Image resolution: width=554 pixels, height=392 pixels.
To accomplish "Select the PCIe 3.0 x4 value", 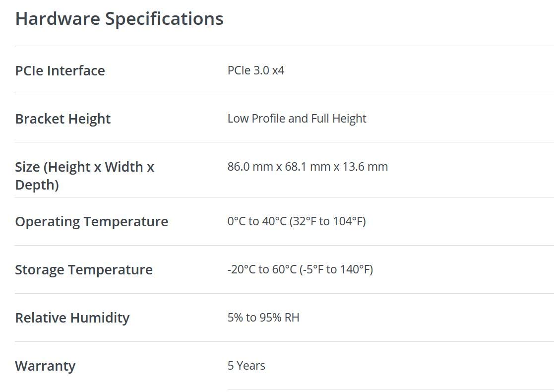I will pos(256,70).
